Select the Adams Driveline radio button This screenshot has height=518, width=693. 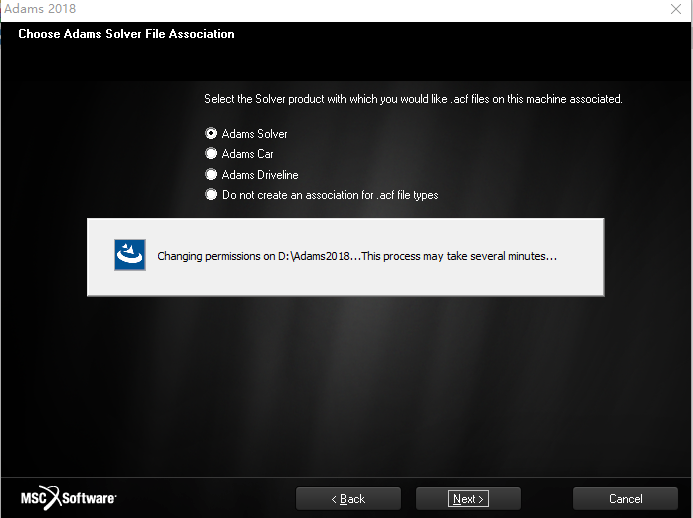[211, 174]
